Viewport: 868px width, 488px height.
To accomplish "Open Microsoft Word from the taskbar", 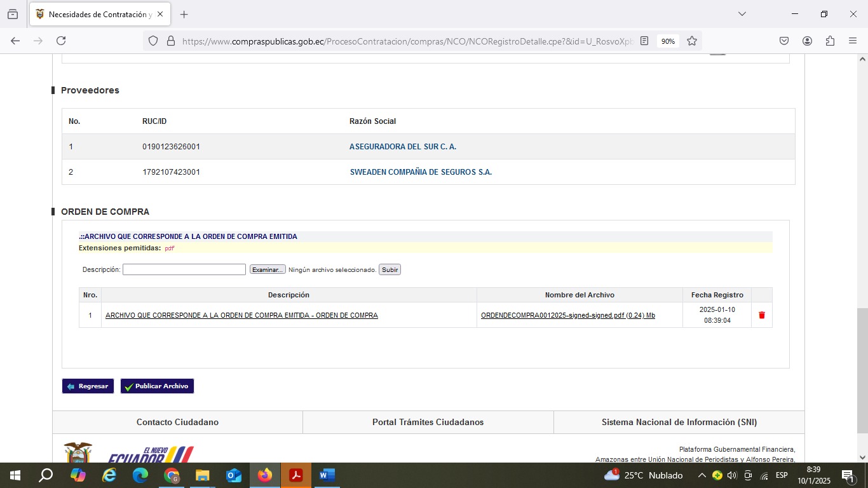I will click(x=327, y=475).
